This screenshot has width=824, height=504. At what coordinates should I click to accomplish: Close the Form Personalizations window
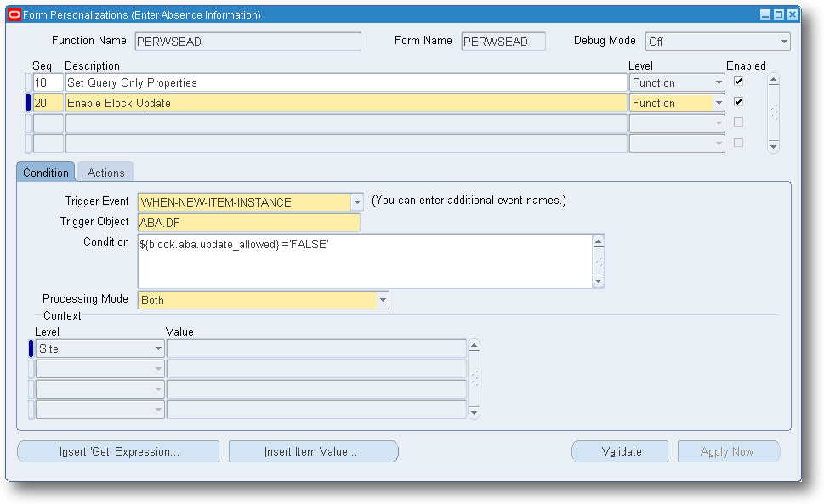coord(793,14)
